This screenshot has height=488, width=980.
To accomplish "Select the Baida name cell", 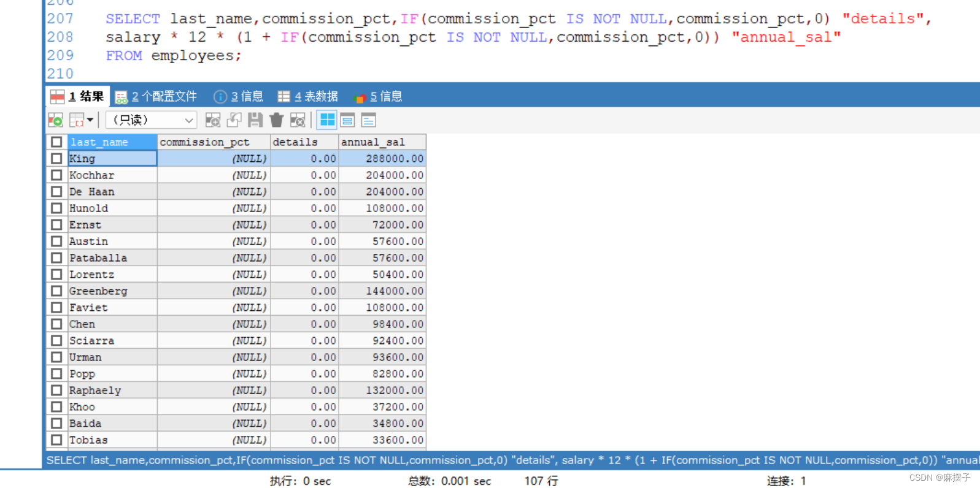I will (112, 423).
